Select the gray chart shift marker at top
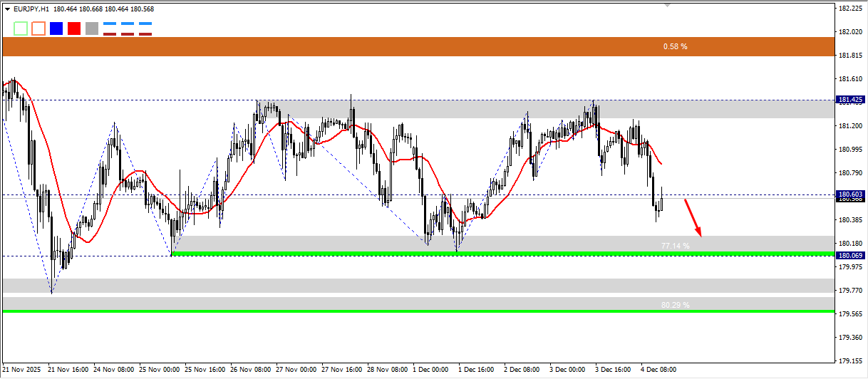Image resolution: width=868 pixels, height=379 pixels. point(667,5)
